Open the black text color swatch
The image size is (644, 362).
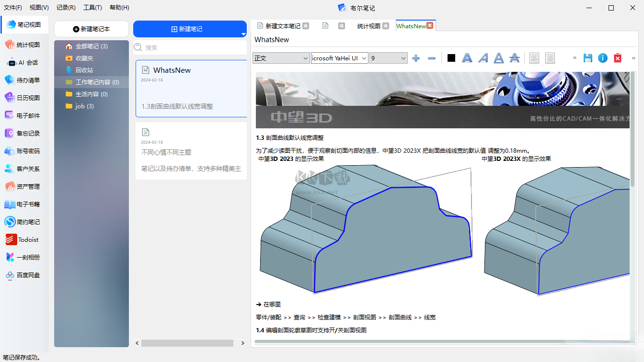[451, 58]
